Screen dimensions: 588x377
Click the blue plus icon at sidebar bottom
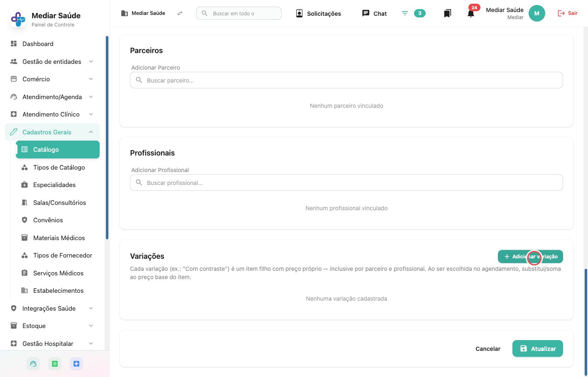click(76, 364)
